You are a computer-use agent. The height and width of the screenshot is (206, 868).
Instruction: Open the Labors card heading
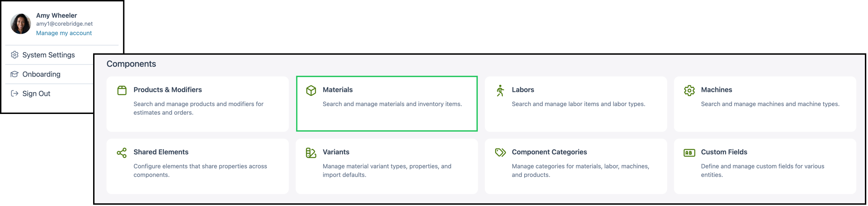pos(523,90)
